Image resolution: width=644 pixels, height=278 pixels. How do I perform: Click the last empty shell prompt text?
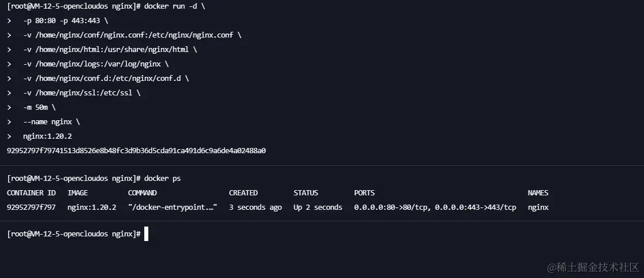[x=74, y=234]
